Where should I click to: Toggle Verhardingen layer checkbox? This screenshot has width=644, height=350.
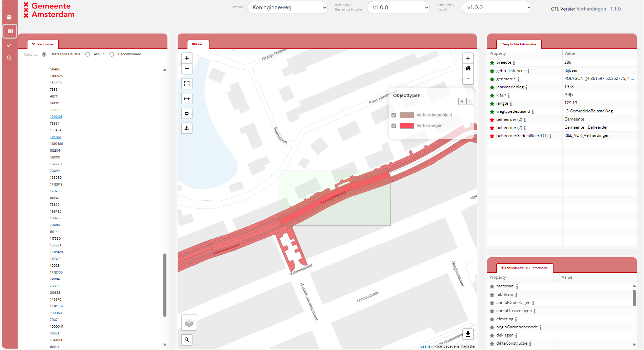coord(394,126)
